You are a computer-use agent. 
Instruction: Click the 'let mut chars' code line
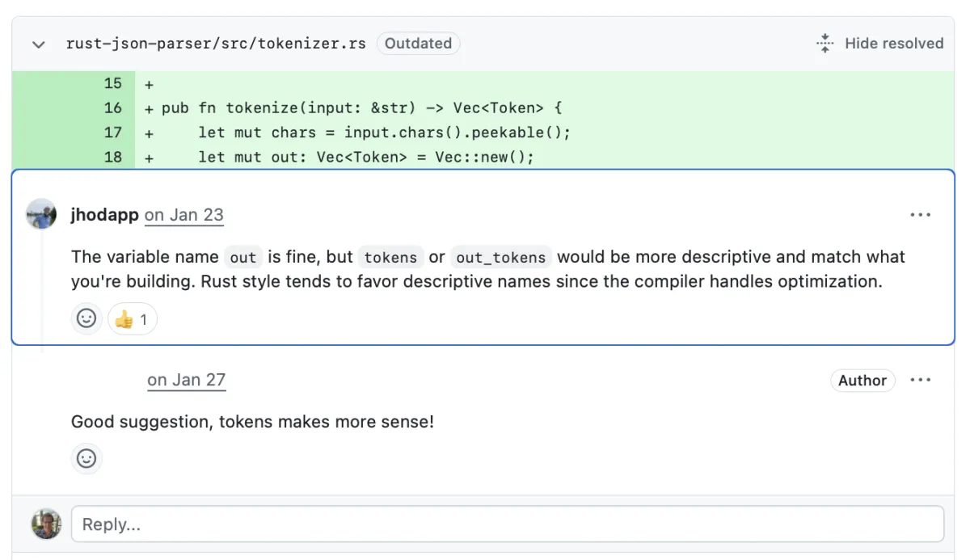[x=385, y=133]
